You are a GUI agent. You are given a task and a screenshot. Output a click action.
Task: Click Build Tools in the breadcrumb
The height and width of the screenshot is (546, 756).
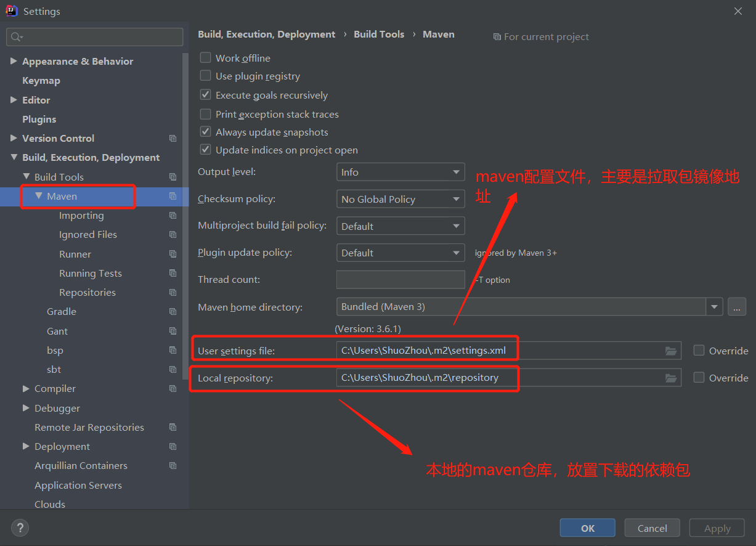point(379,35)
